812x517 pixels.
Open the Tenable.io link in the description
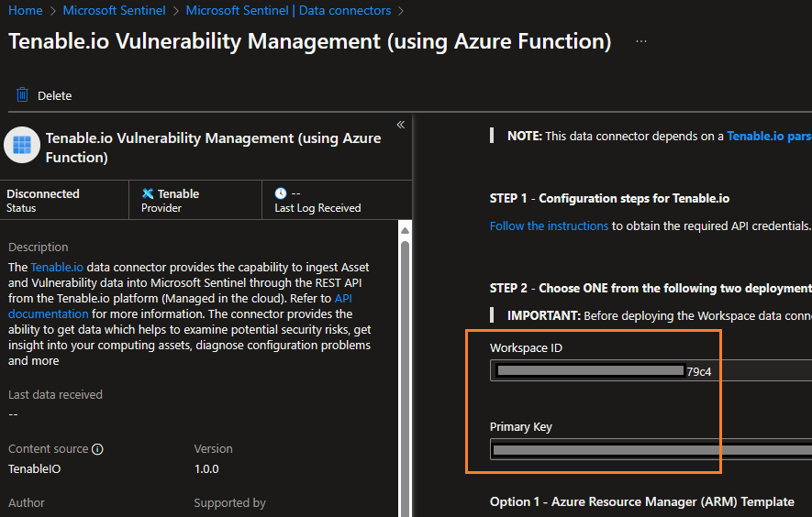pyautogui.click(x=57, y=267)
